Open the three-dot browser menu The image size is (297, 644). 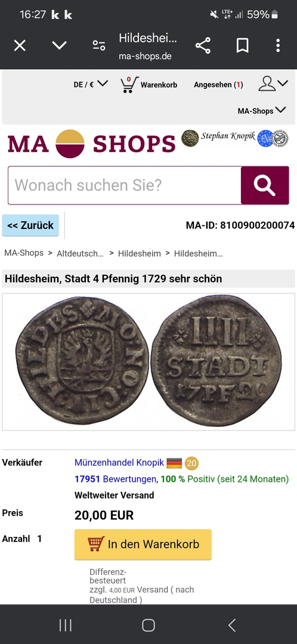click(x=278, y=45)
